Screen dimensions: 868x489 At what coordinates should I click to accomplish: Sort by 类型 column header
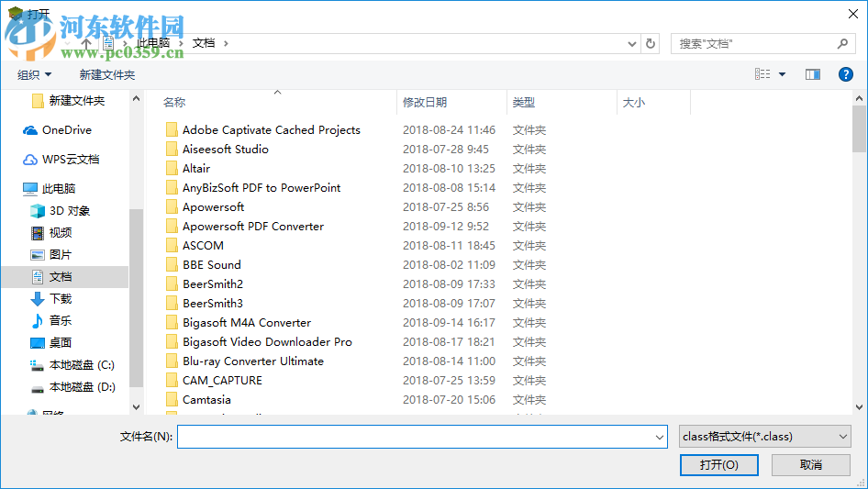pos(524,103)
